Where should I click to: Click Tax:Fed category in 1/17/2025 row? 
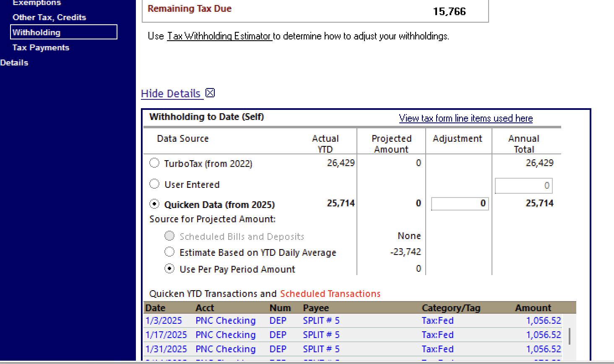coord(437,335)
